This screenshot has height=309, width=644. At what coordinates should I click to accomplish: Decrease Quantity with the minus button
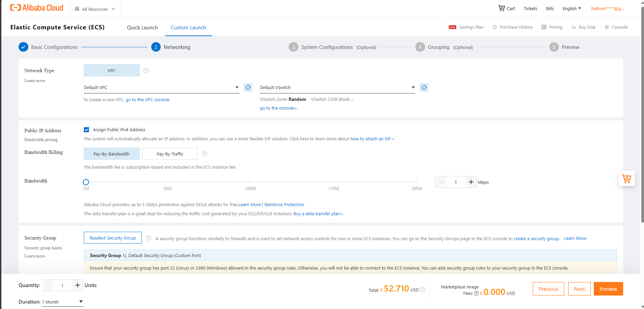click(x=48, y=285)
